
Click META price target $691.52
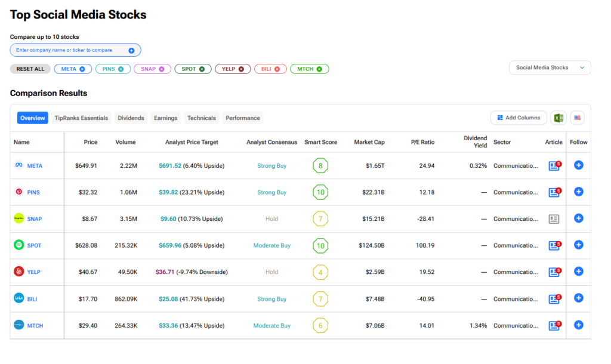coord(170,166)
